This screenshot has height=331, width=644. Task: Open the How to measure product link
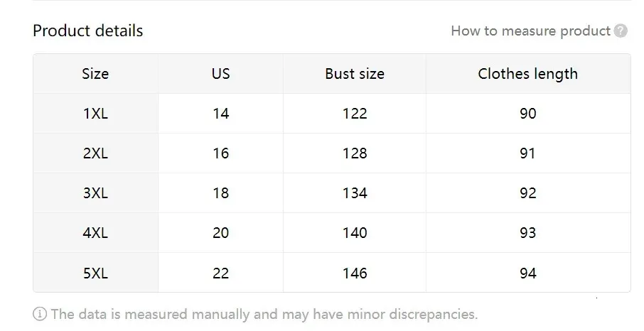(x=530, y=31)
